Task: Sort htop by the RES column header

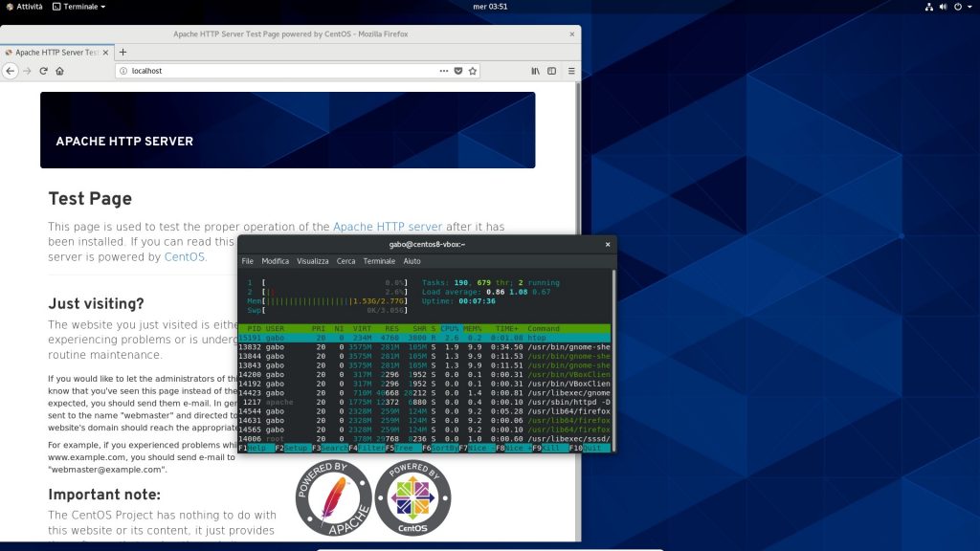Action: coord(391,329)
